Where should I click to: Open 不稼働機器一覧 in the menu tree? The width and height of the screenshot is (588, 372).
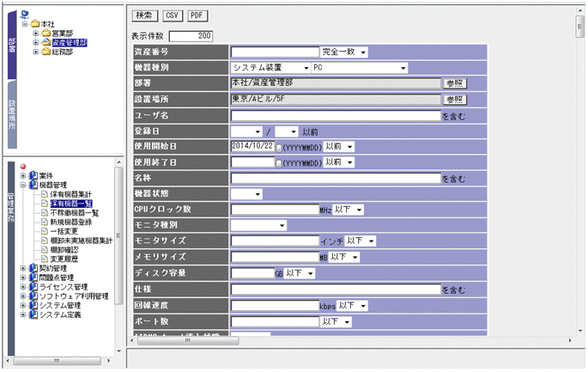tap(75, 213)
